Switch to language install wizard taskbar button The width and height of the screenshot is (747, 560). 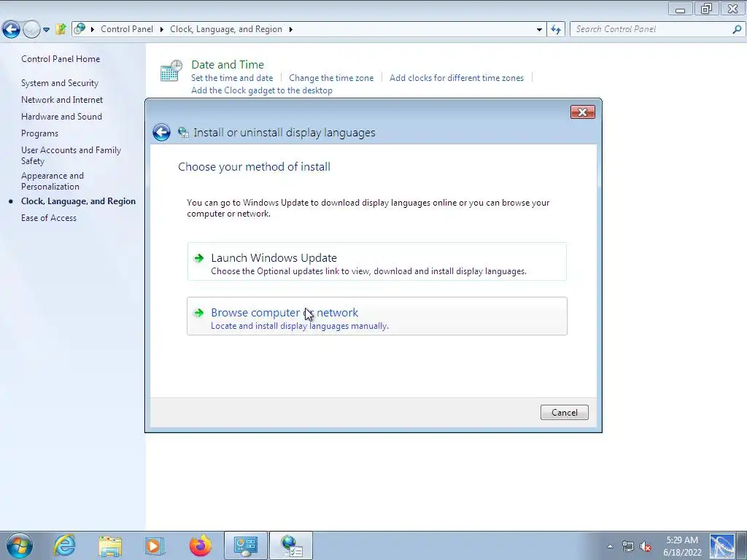(291, 545)
